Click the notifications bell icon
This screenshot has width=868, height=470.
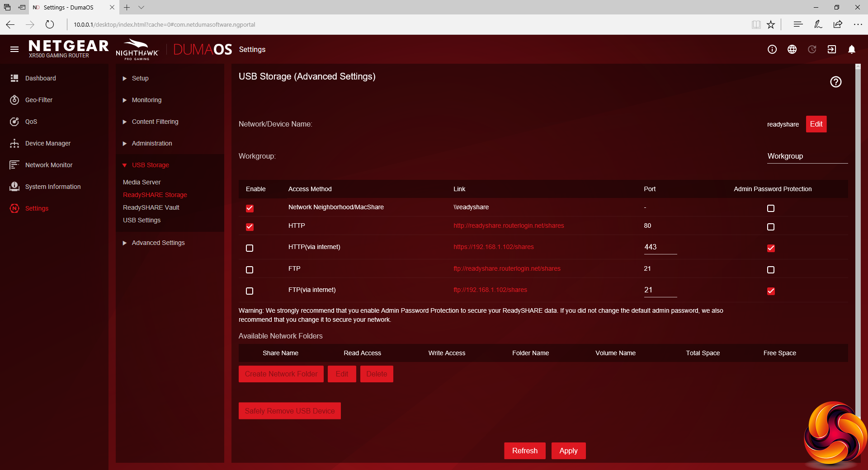pos(851,49)
